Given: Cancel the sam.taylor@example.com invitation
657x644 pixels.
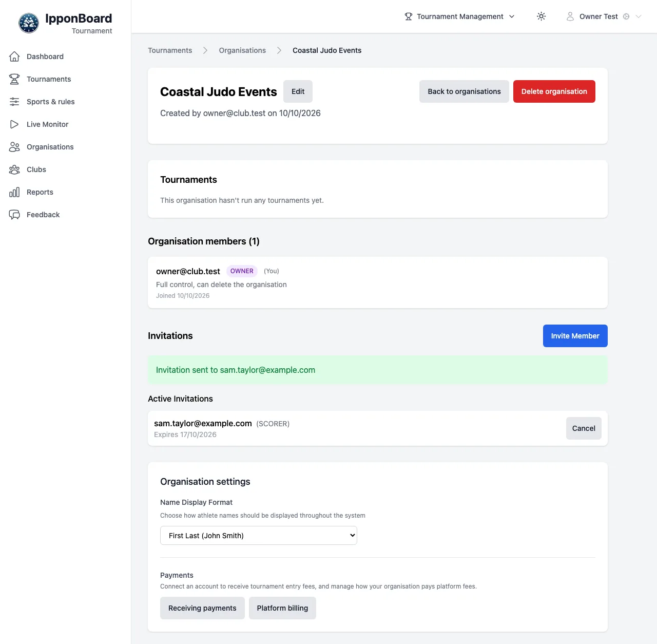Looking at the screenshot, I should [584, 428].
